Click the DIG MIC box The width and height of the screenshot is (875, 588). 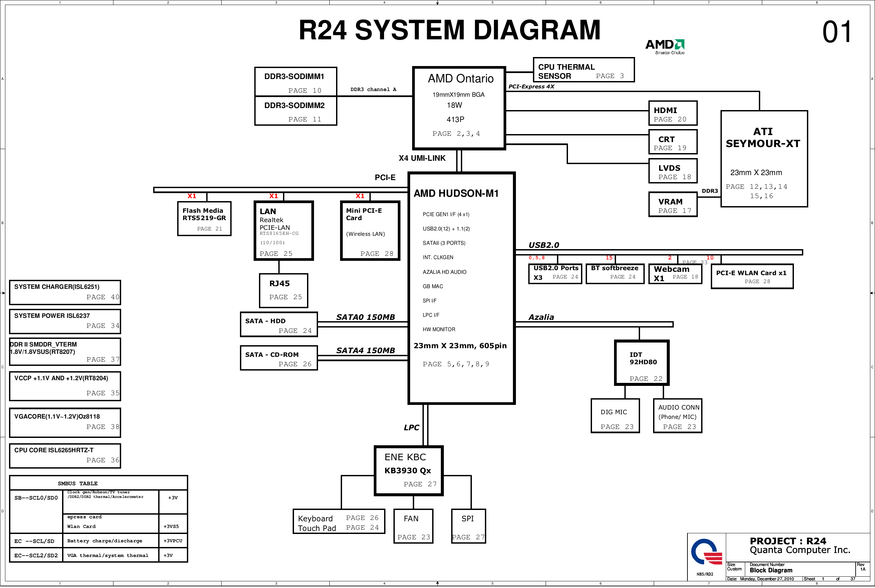click(615, 416)
